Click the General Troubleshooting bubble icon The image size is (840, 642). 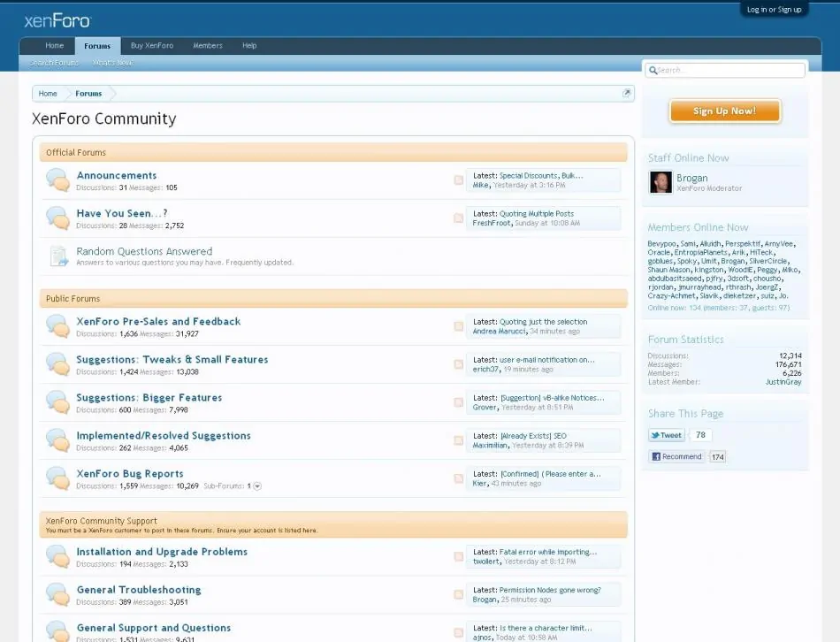(57, 595)
